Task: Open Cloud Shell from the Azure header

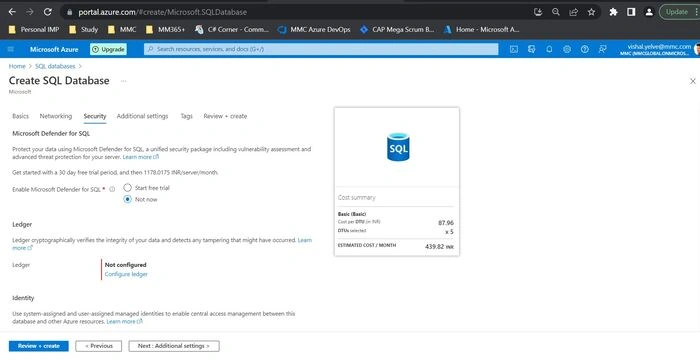Action: click(x=514, y=49)
